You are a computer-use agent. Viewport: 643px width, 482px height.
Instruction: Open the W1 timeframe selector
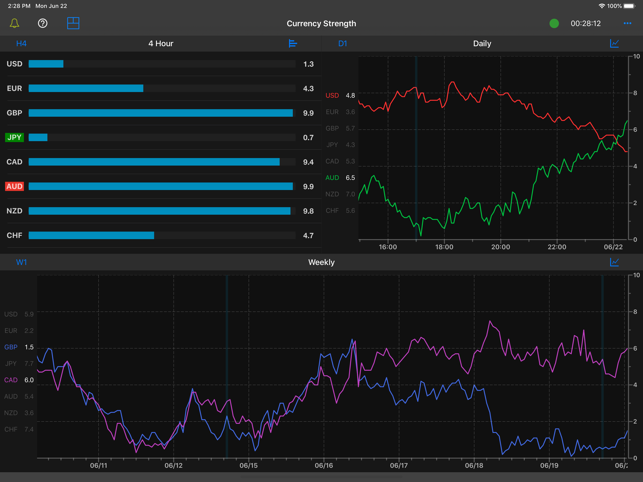click(x=21, y=262)
